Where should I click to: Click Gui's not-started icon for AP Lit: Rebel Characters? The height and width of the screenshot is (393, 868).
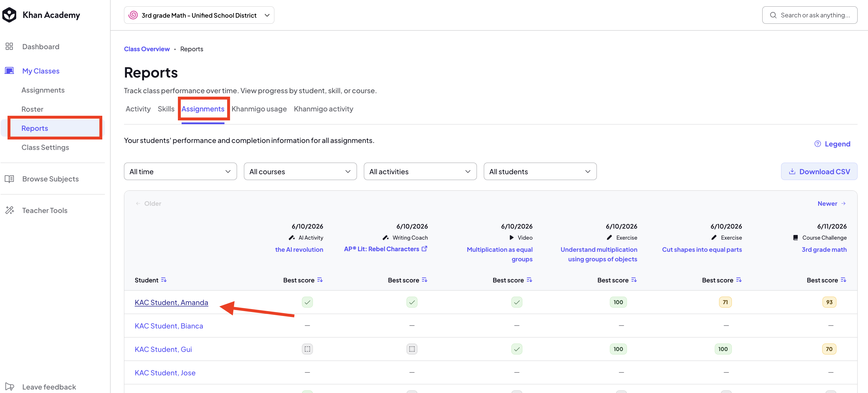412,349
